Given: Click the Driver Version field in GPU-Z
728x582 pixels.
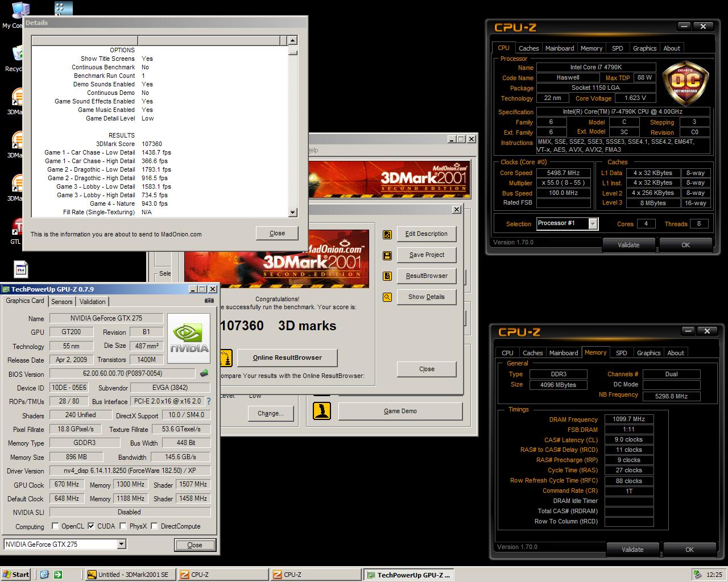Looking at the screenshot, I should pos(130,471).
